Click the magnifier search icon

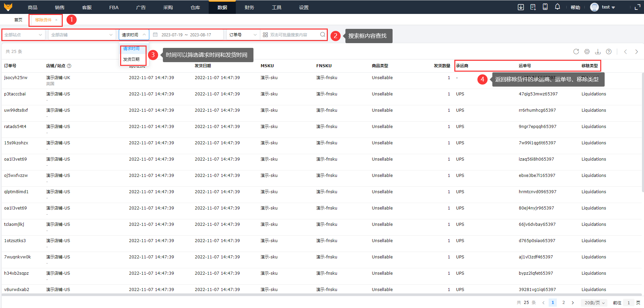click(322, 35)
